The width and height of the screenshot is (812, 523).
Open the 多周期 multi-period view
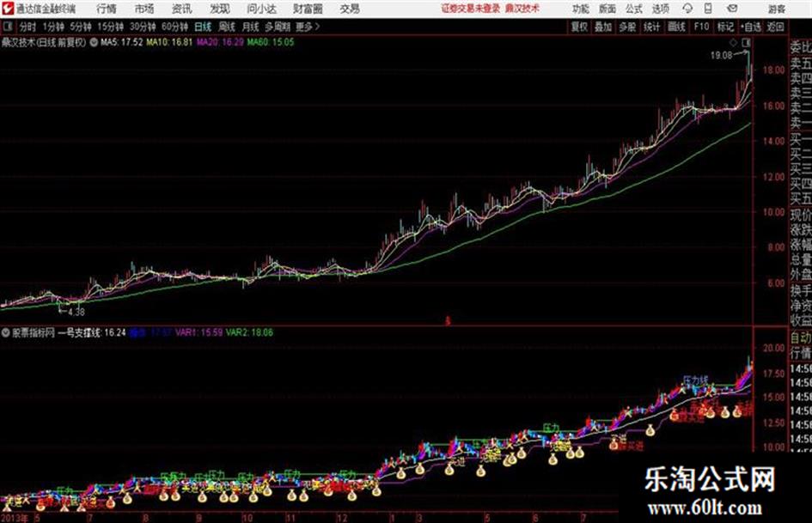278,27
